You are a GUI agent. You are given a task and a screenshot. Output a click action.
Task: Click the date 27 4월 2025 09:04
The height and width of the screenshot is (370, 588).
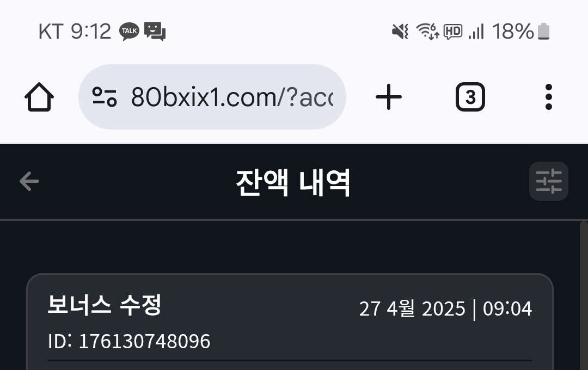[445, 309]
